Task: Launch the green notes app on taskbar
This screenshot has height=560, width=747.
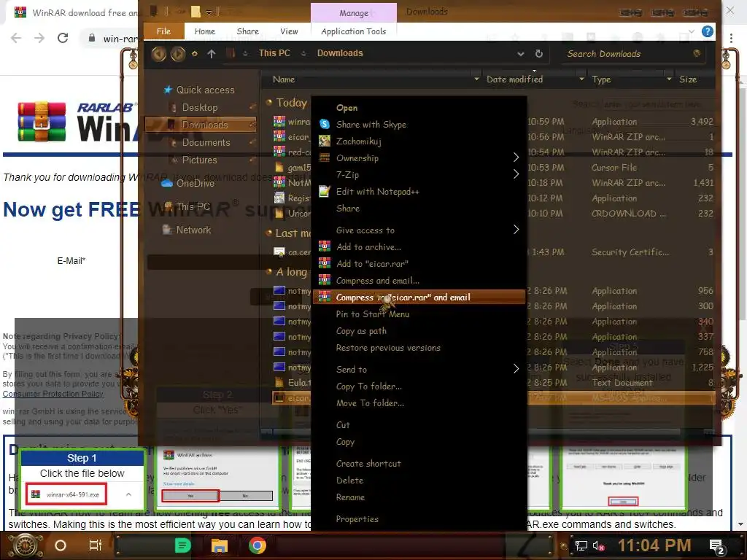Action: pos(182,545)
